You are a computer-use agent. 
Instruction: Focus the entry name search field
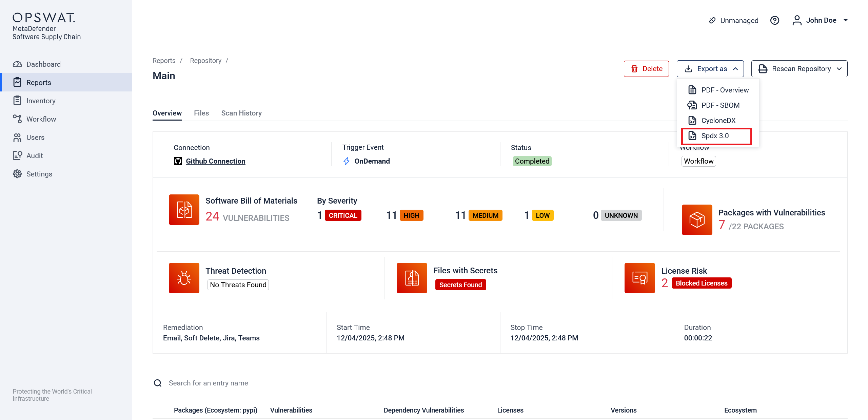231,383
